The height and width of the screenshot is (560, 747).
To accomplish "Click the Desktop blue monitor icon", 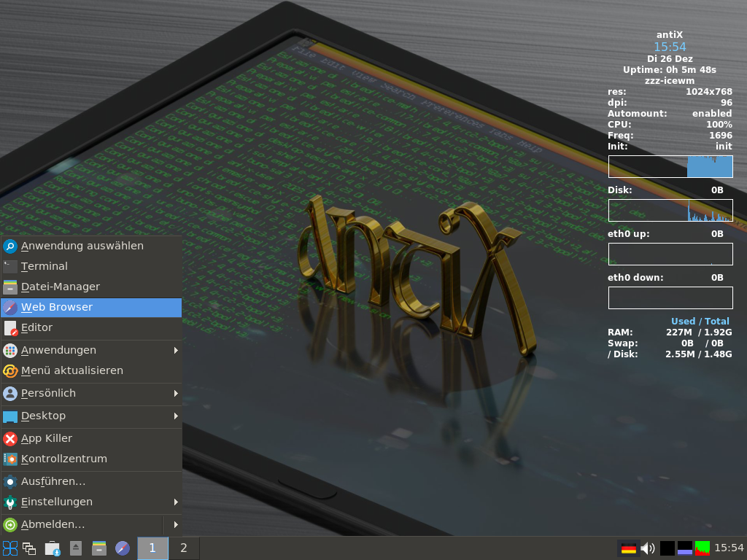I will click(x=10, y=416).
